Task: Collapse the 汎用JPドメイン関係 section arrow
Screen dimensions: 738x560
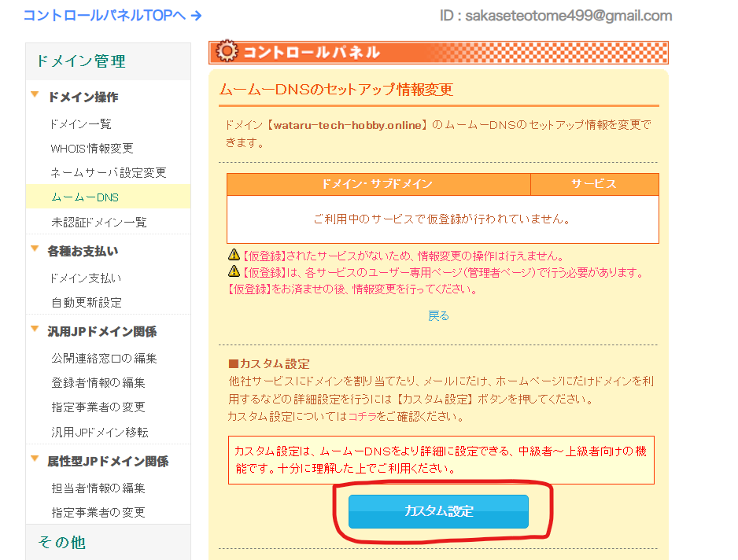Action: (x=35, y=330)
